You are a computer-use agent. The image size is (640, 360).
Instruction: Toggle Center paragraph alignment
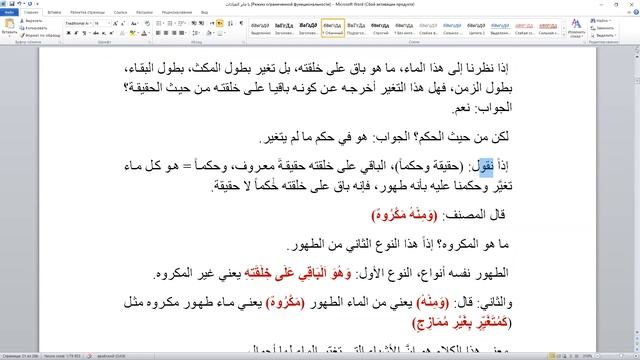click(x=166, y=33)
